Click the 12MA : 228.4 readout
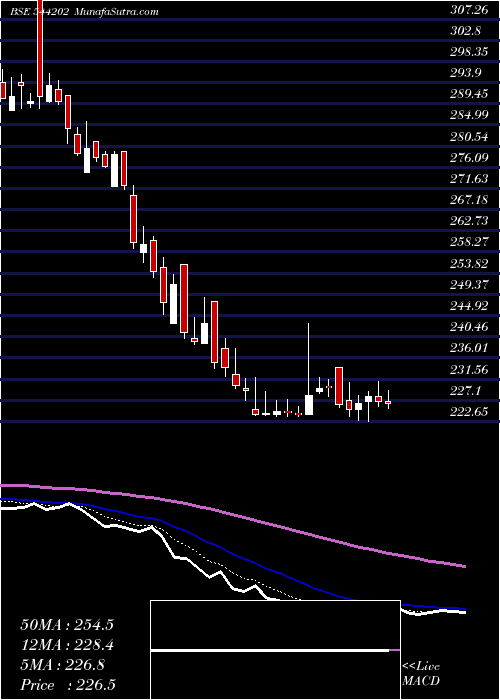Viewport: 500px width, 700px height. [x=67, y=645]
